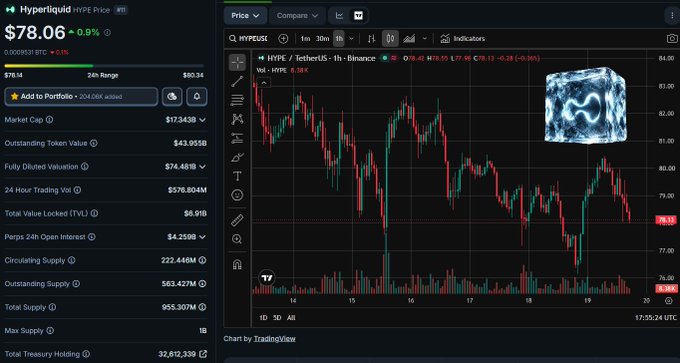This screenshot has width=680, height=363.
Task: Switch to simple line chart view
Action: (340, 16)
